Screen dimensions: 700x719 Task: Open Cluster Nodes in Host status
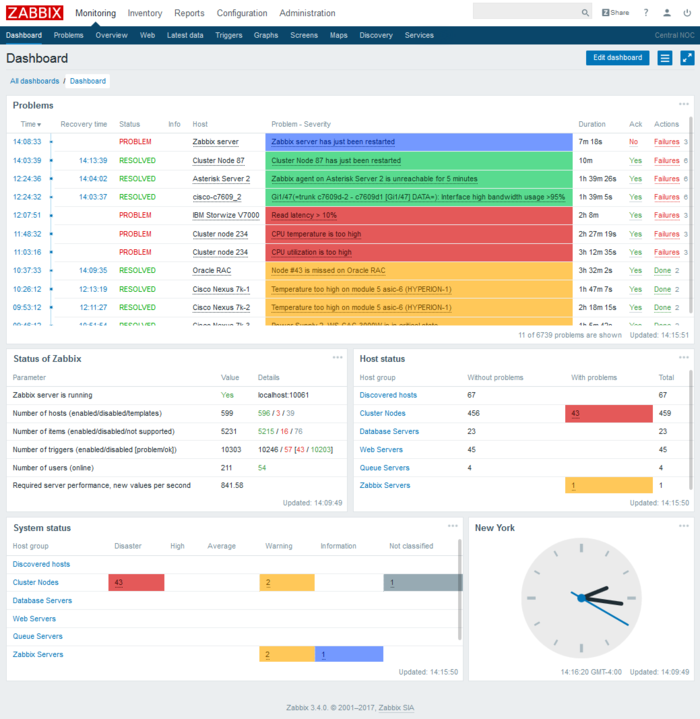pyautogui.click(x=382, y=413)
